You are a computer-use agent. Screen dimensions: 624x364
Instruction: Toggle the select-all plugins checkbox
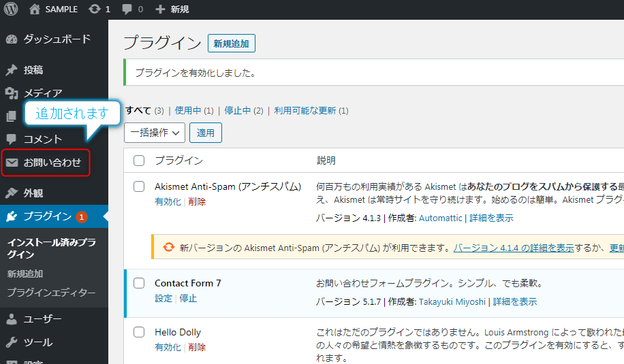click(139, 161)
